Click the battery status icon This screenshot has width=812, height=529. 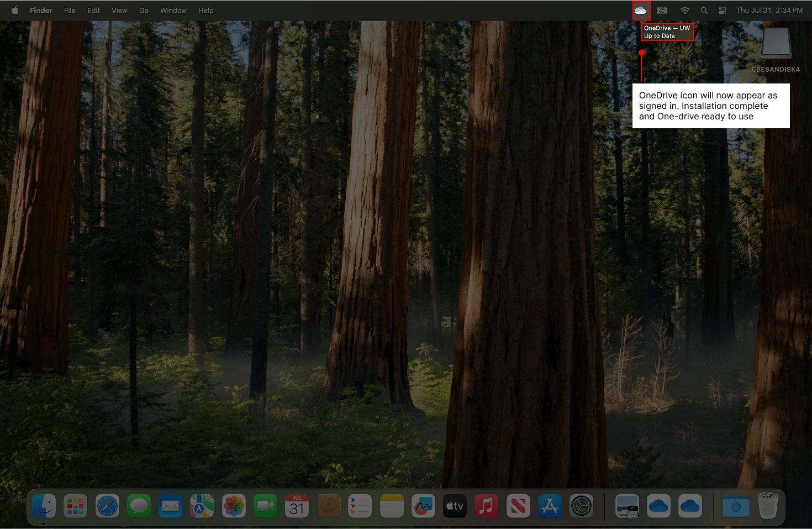point(662,11)
